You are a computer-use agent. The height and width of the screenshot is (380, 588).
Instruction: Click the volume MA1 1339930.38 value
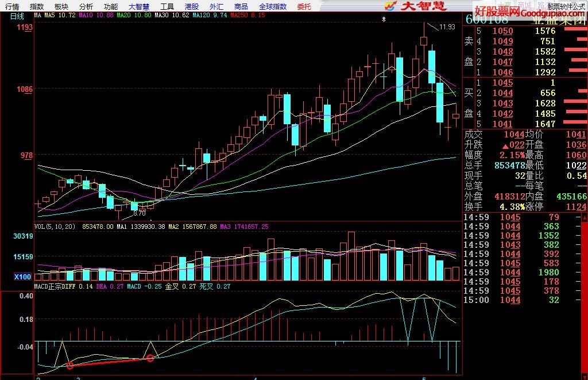point(141,227)
